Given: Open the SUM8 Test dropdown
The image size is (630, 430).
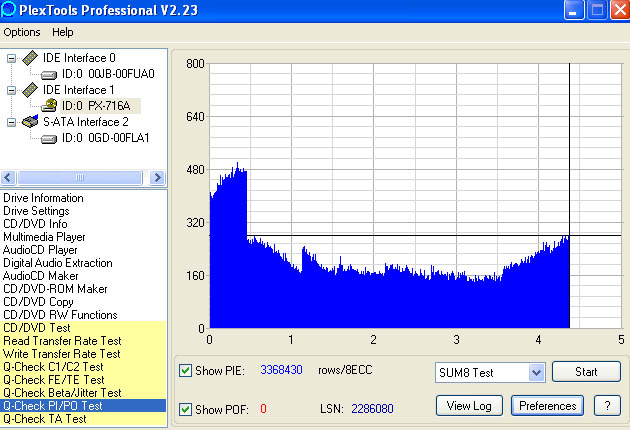Looking at the screenshot, I should point(536,373).
